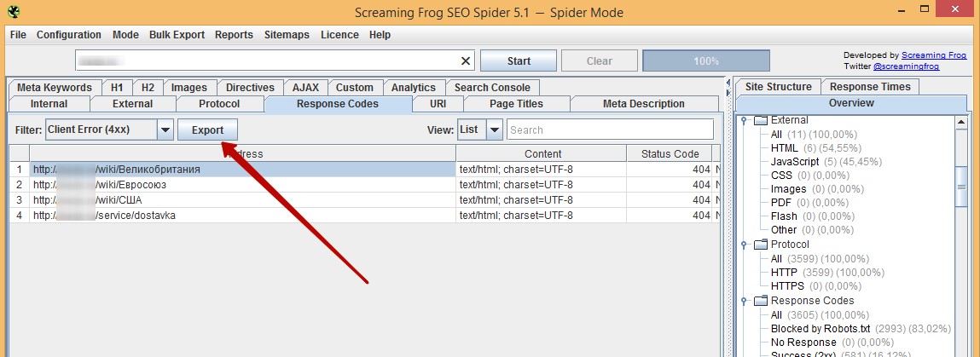Select HTML (6) under External
Image resolution: width=980 pixels, height=357 pixels.
coord(815,148)
